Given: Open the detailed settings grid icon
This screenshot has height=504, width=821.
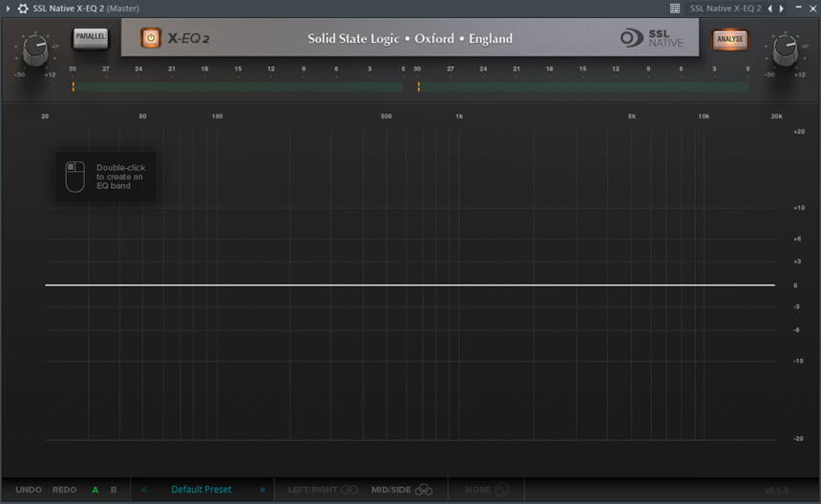Looking at the screenshot, I should point(675,9).
